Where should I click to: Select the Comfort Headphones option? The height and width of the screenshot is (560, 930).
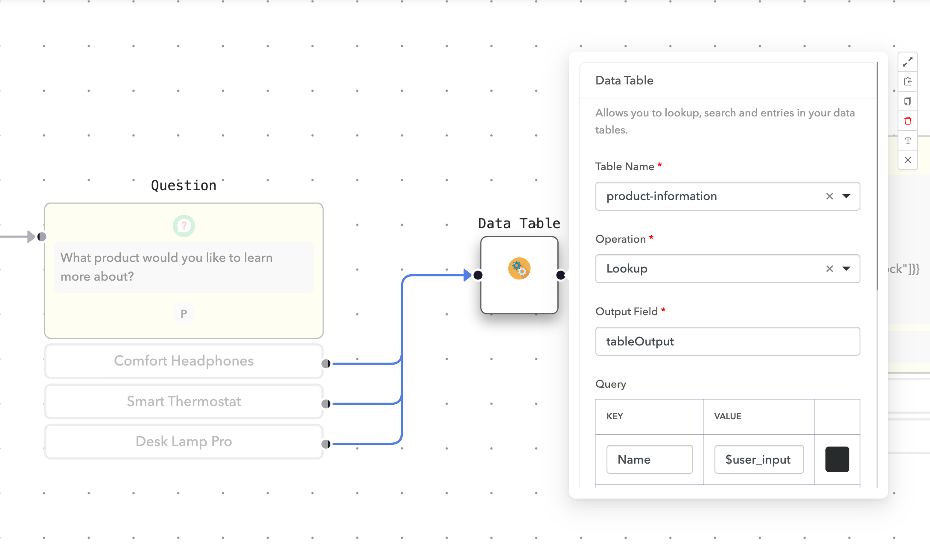184,361
